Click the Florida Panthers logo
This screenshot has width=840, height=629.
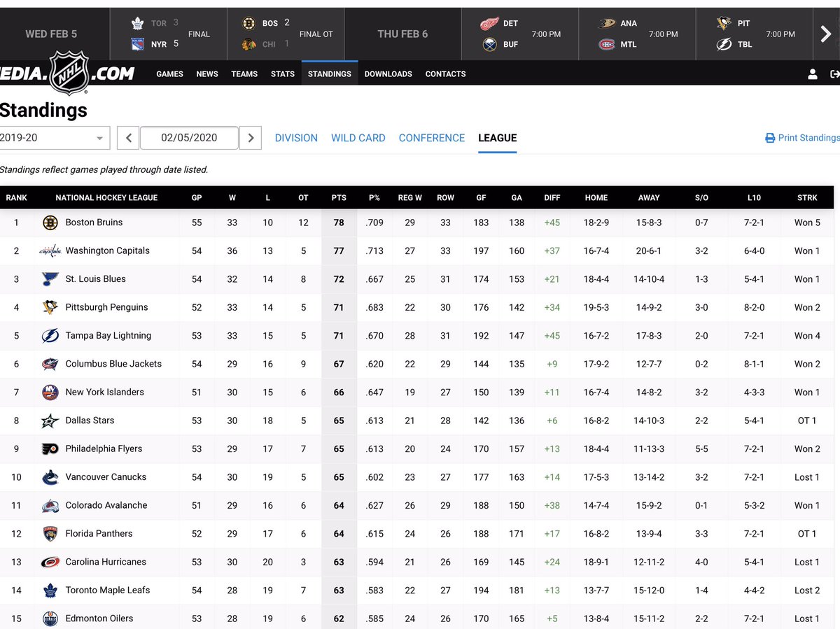[50, 534]
